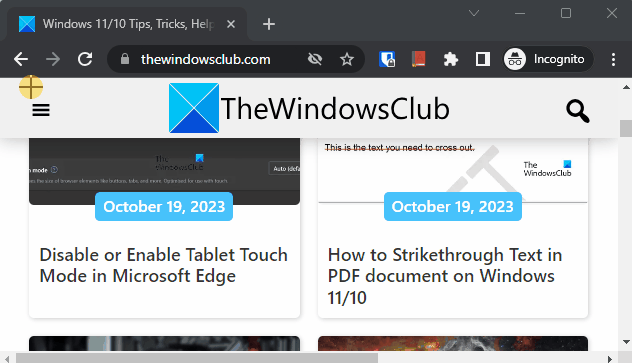The width and height of the screenshot is (632, 363).
Task: Bookmark this page with the star icon
Action: tap(347, 60)
